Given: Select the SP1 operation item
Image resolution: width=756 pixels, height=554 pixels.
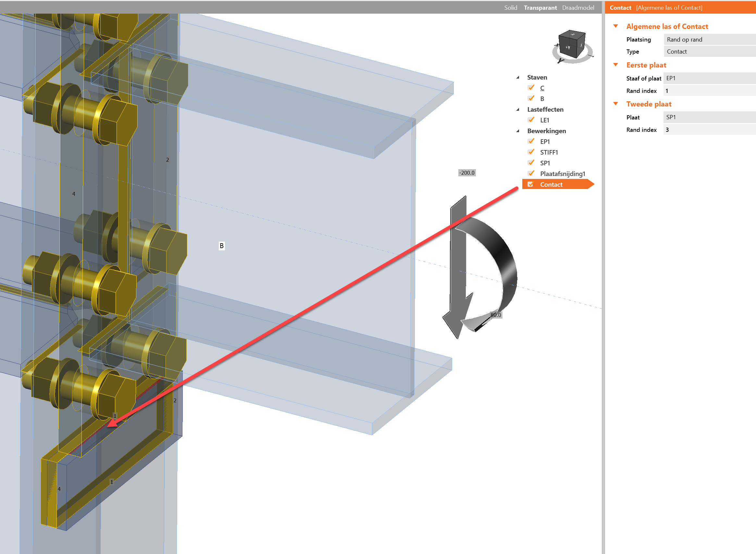Looking at the screenshot, I should 545,163.
